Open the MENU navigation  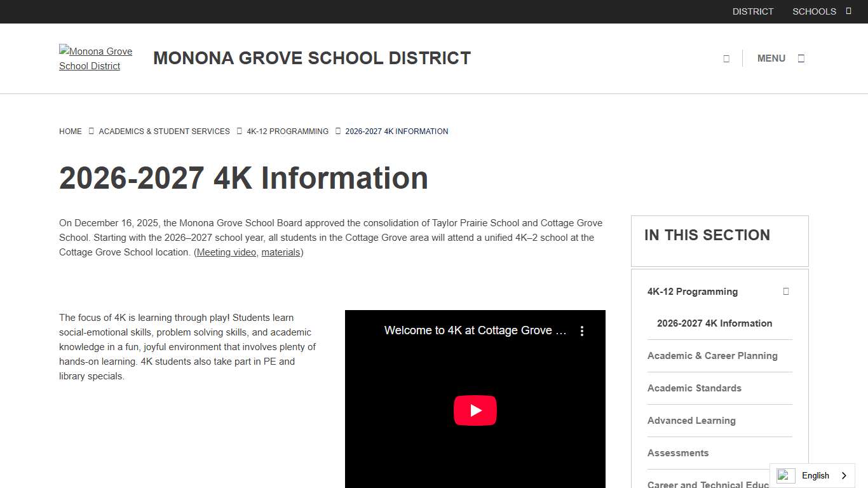(x=771, y=58)
